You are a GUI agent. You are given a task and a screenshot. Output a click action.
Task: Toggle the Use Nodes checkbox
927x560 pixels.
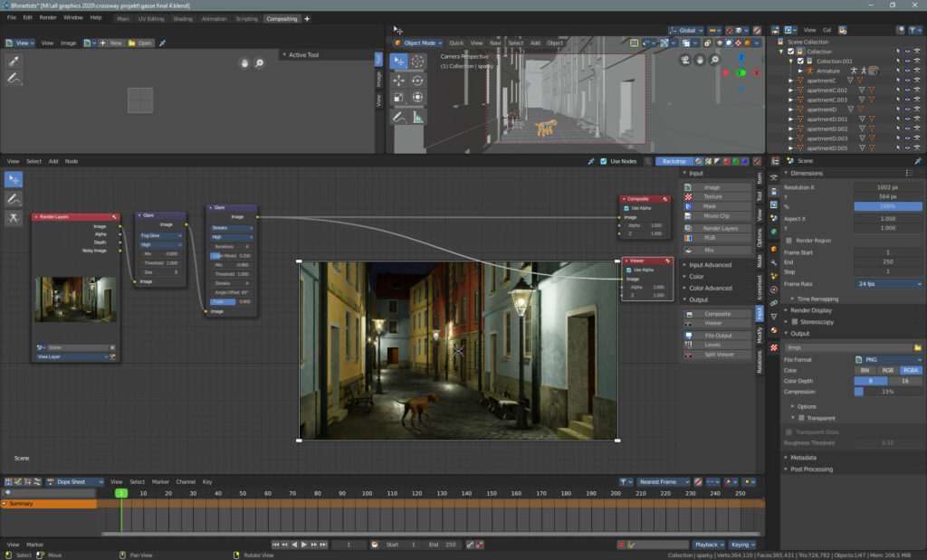(x=604, y=161)
